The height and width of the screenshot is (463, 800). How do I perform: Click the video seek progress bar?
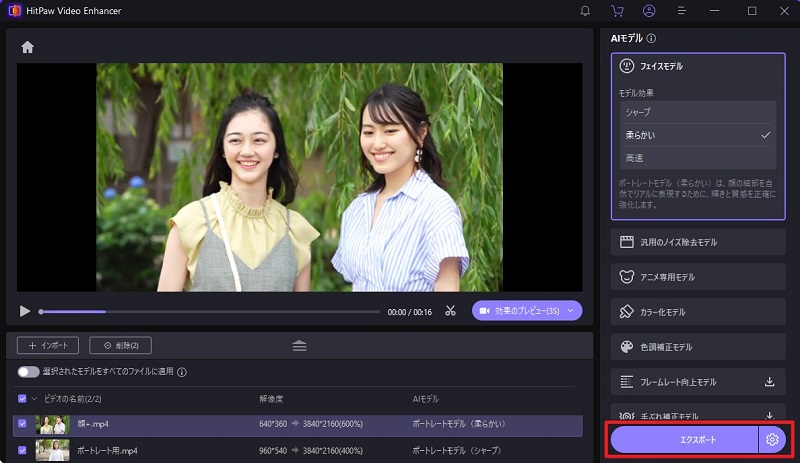pyautogui.click(x=200, y=311)
